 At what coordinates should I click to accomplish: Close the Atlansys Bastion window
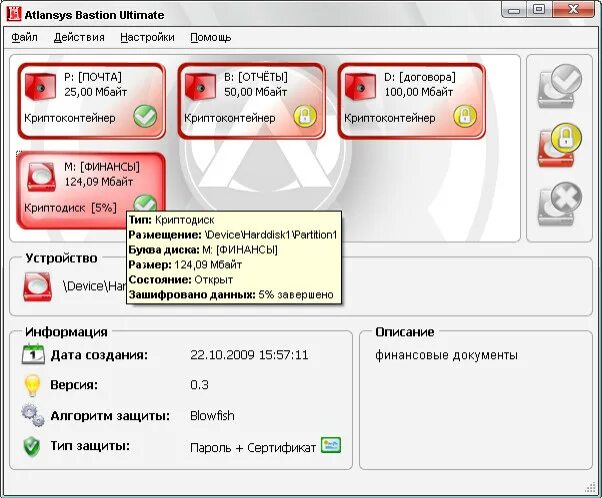pos(574,10)
